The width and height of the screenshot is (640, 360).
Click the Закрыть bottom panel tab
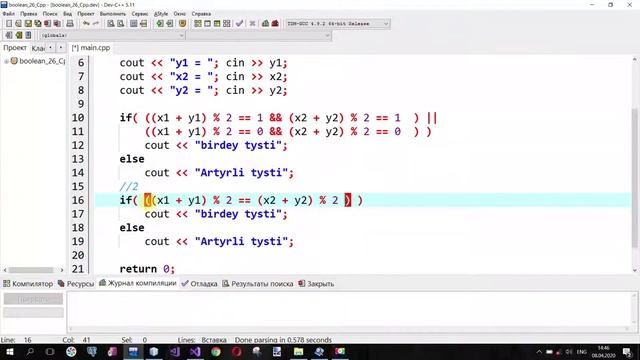pos(316,284)
